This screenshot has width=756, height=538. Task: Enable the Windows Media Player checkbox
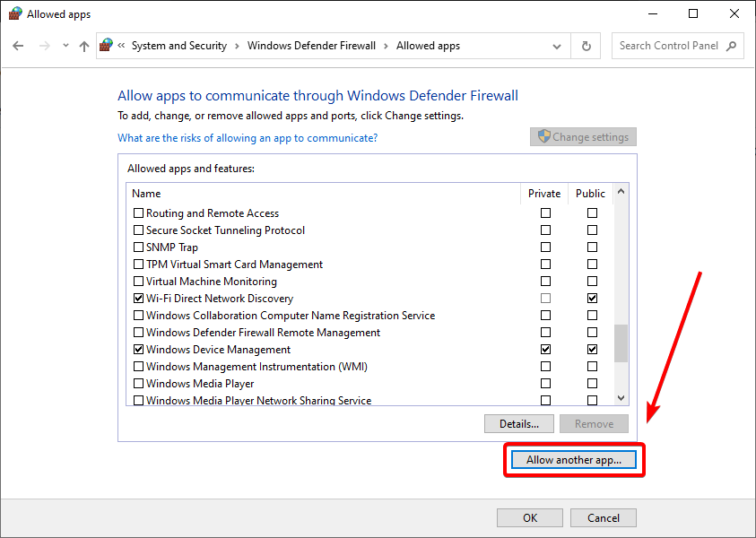(x=138, y=384)
